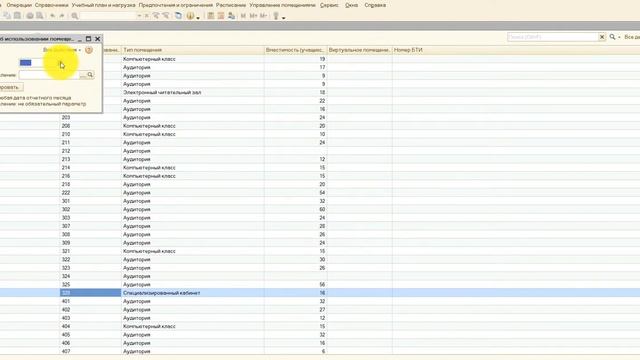
Task: Click the help question icon in the report dialog
Action: click(89, 50)
